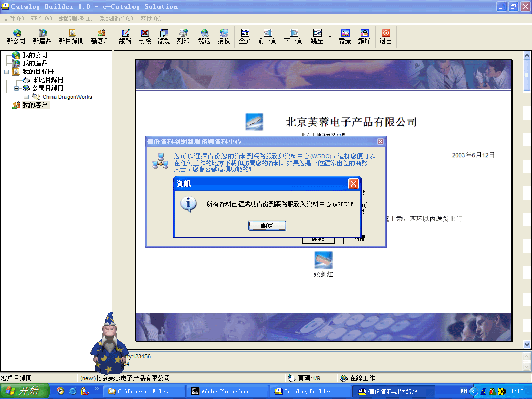Viewport: 532px width, 399px height.
Task: Open the 查看(V) menu
Action: (x=42, y=19)
